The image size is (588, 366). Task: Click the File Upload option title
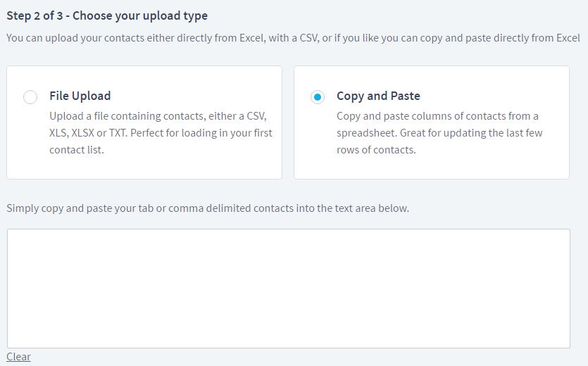(x=80, y=96)
